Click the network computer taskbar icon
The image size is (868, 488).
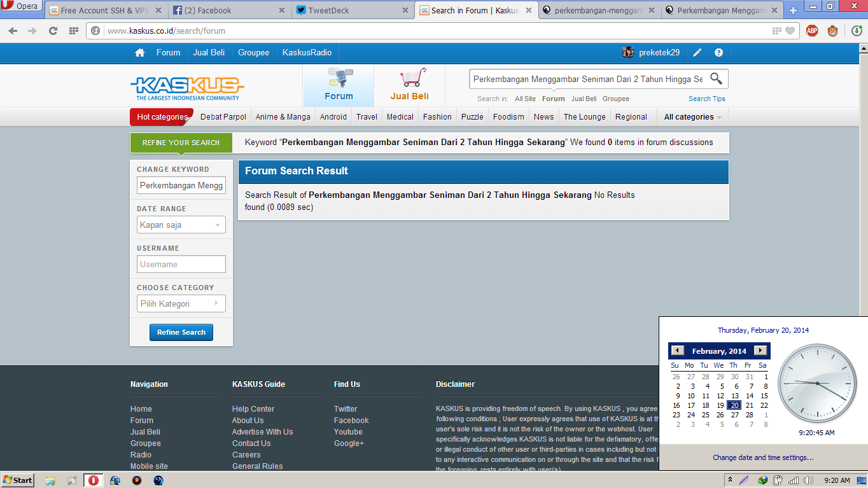click(115, 480)
